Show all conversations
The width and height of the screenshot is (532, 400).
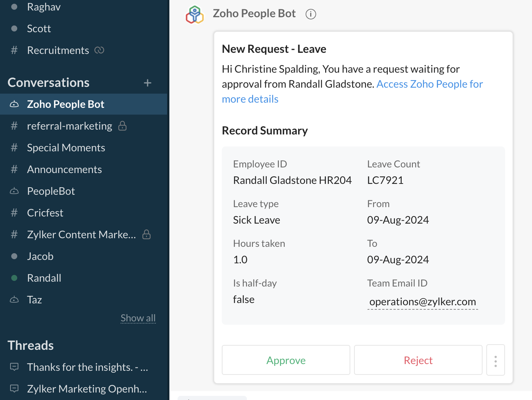(138, 318)
